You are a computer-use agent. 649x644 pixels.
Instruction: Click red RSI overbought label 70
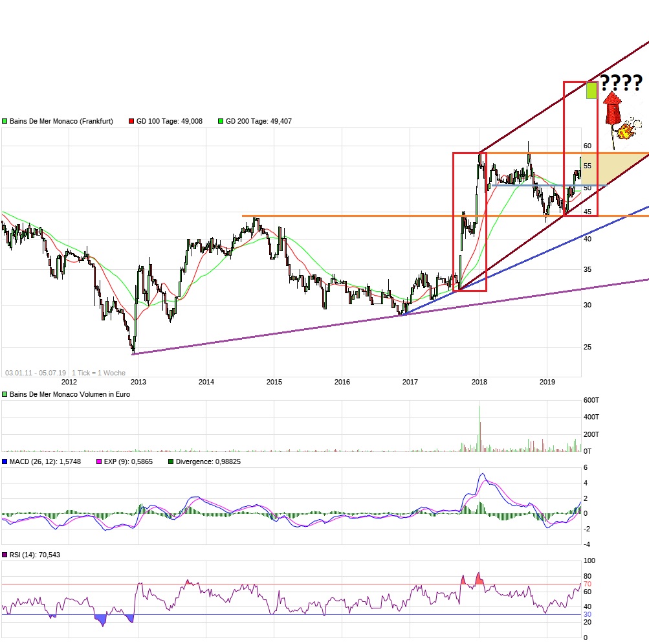coord(588,584)
